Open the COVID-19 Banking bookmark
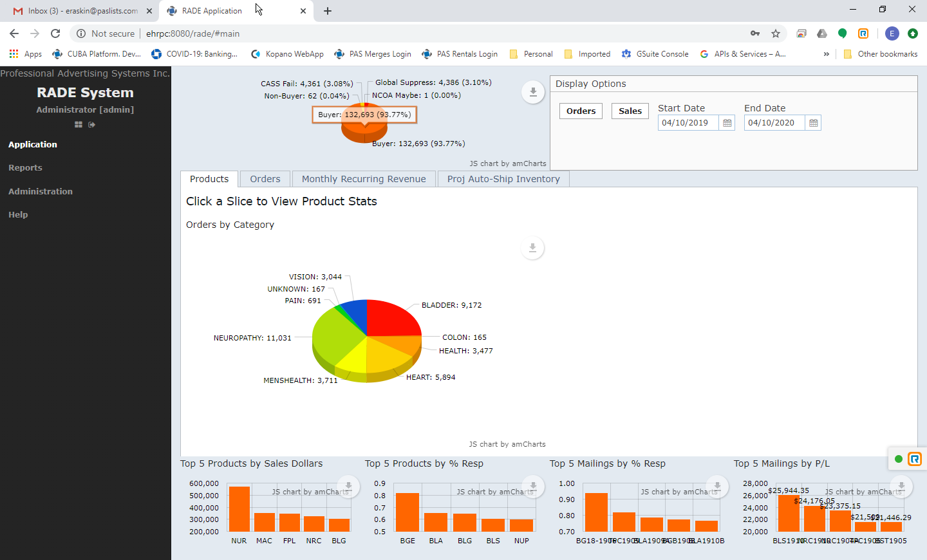Viewport: 927px width, 560px height. pyautogui.click(x=194, y=54)
